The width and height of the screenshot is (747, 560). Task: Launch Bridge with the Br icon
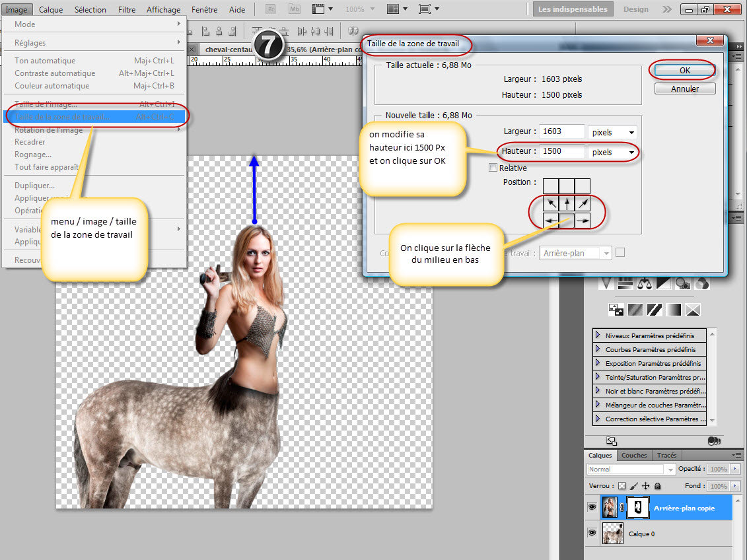point(270,9)
